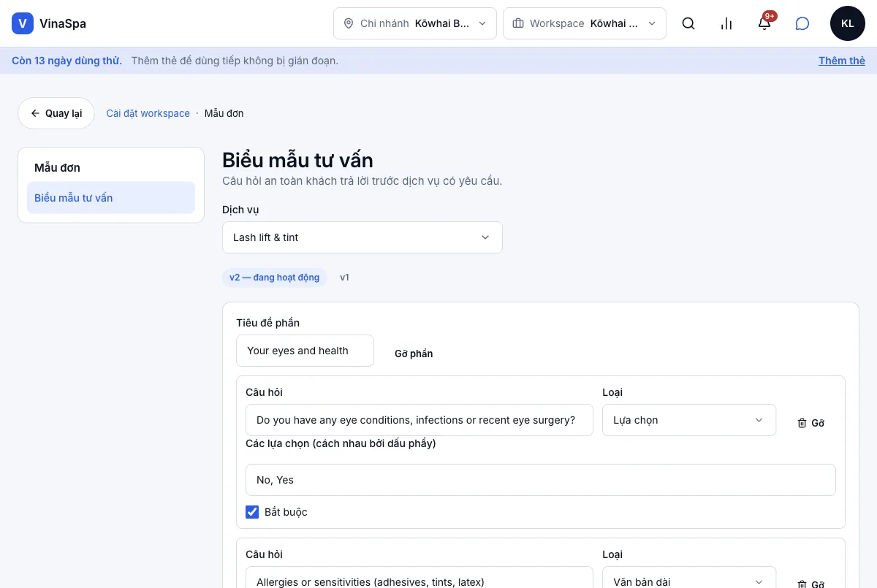Edit the No, Yes options field
877x588 pixels.
tap(541, 480)
